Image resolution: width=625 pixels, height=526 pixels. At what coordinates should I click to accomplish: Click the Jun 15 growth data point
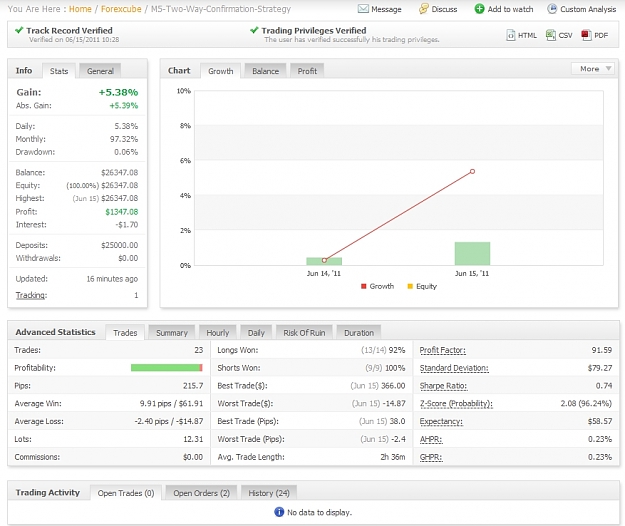pos(472,171)
